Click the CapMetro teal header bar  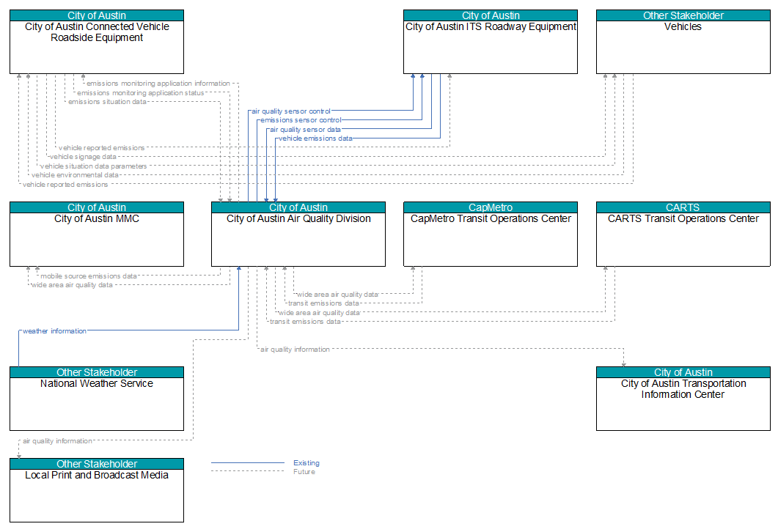click(x=491, y=207)
